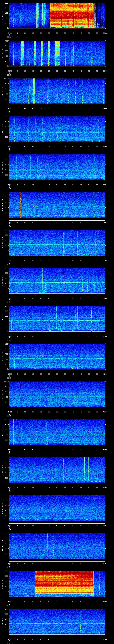Click the 1:37:00 start time label
Screen dimensions: 114x644
(9, 260)
